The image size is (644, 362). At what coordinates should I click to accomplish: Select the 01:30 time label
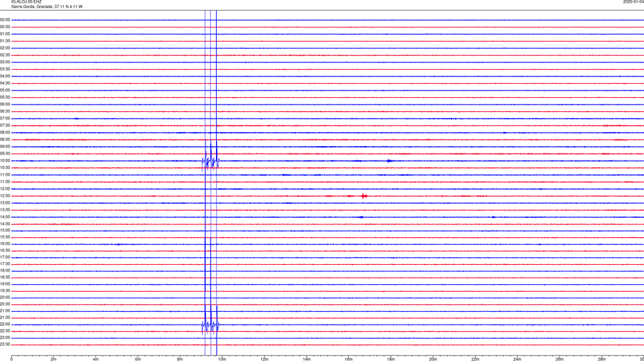(x=5, y=41)
